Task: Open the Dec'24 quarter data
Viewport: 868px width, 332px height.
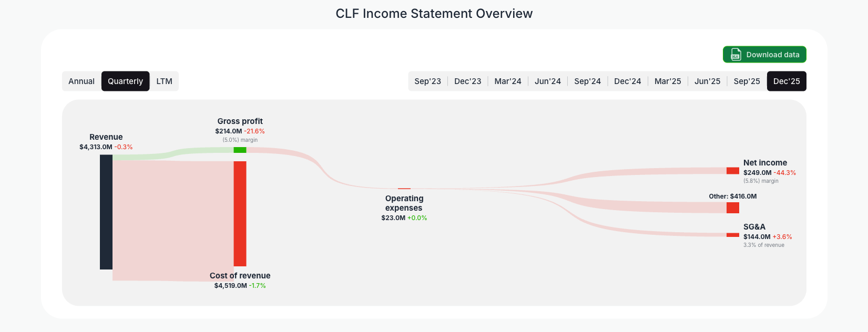Action: coord(627,81)
